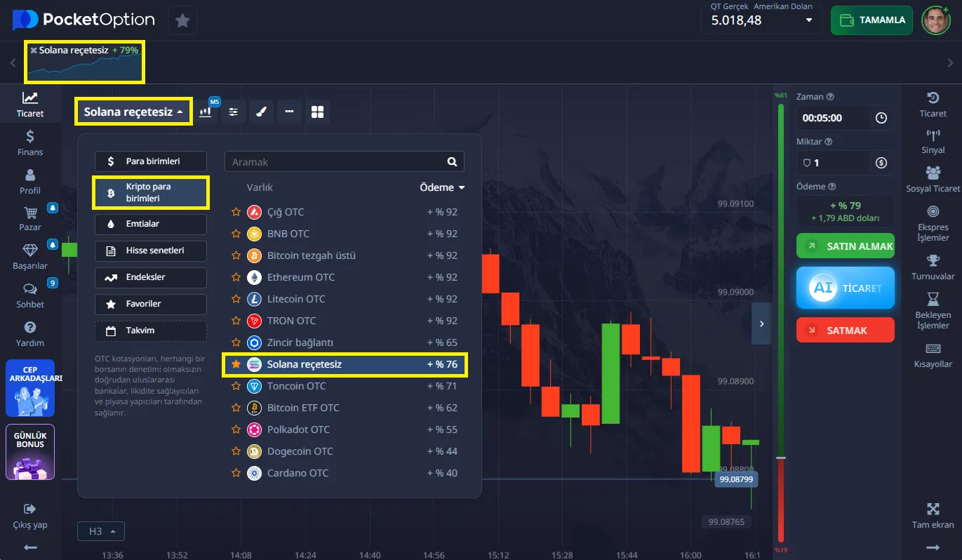The image size is (962, 560).
Task: Remove favorite star from Solana reçetesiz row
Action: [236, 364]
